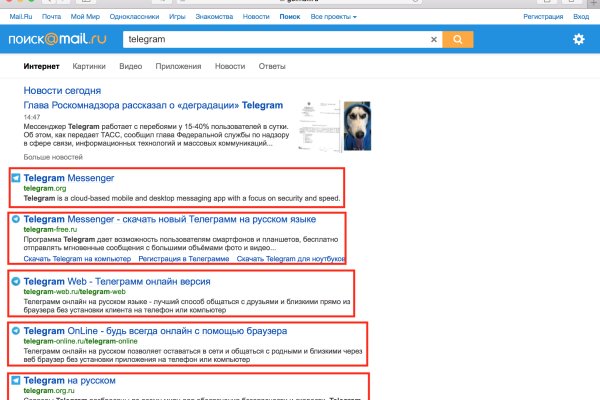Viewport: 600px width, 400px height.
Task: Expand the Все проекты dropdown
Action: tap(338, 18)
